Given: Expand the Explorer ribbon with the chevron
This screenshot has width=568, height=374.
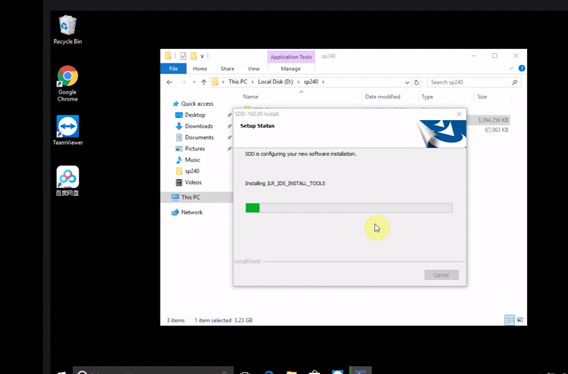Looking at the screenshot, I should (x=511, y=68).
